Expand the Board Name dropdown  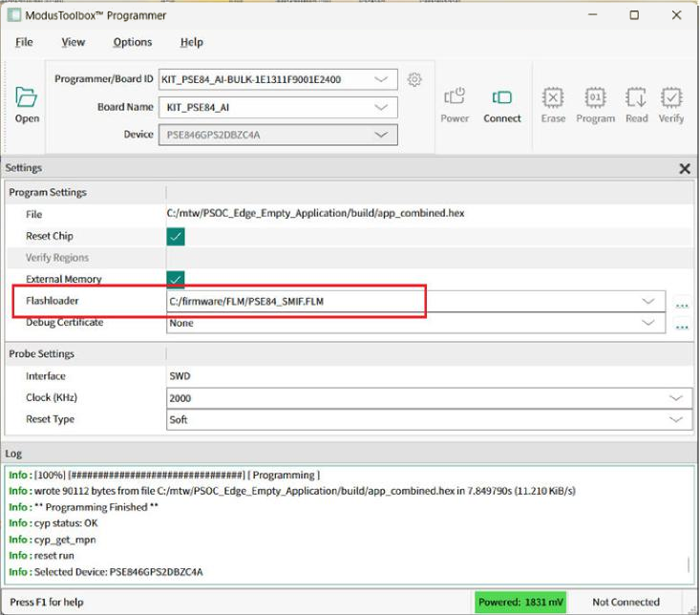pyautogui.click(x=381, y=107)
